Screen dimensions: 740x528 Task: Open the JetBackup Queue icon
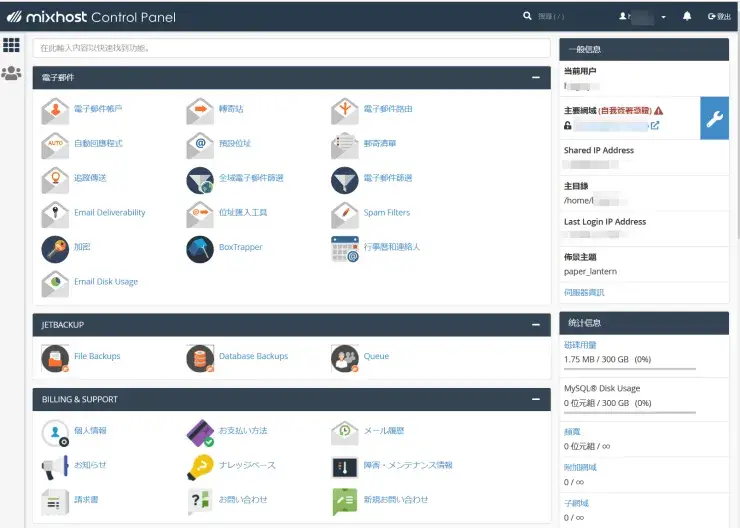(345, 358)
